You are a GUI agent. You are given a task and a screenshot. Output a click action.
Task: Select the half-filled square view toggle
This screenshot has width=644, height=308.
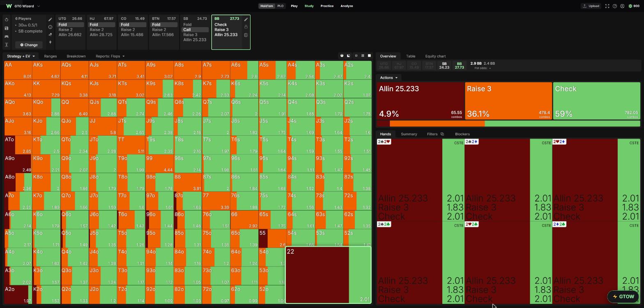pos(348,56)
